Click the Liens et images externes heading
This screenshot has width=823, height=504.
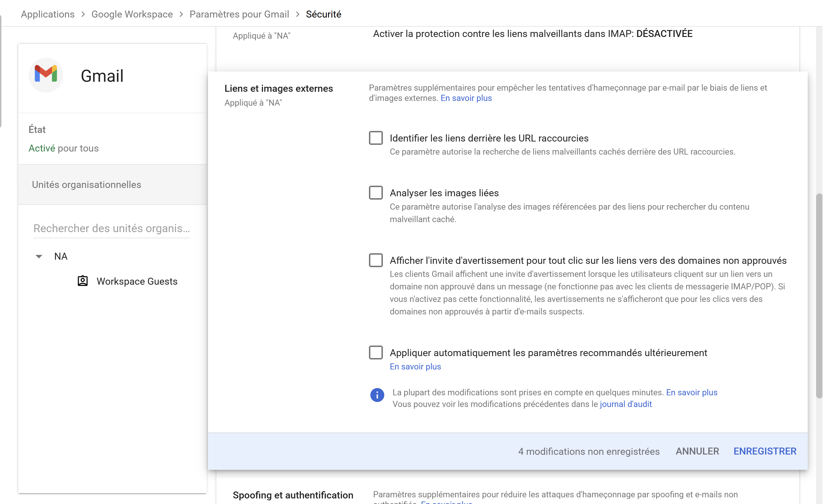tap(279, 88)
